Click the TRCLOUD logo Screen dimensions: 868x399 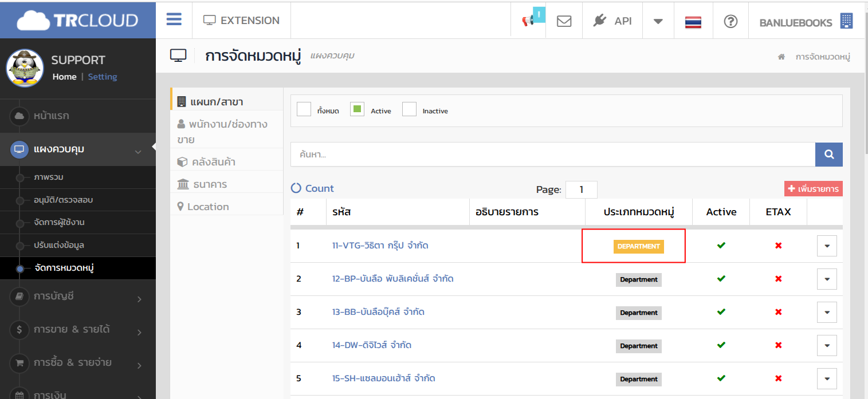(77, 21)
